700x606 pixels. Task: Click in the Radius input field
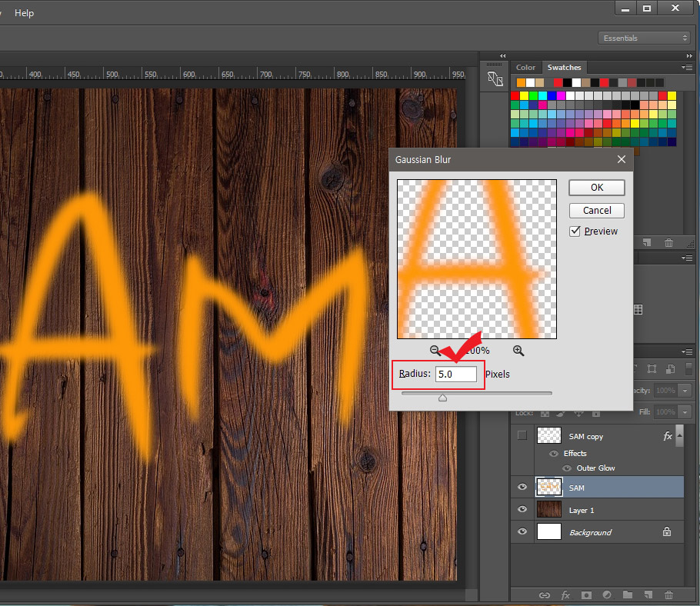tap(456, 374)
